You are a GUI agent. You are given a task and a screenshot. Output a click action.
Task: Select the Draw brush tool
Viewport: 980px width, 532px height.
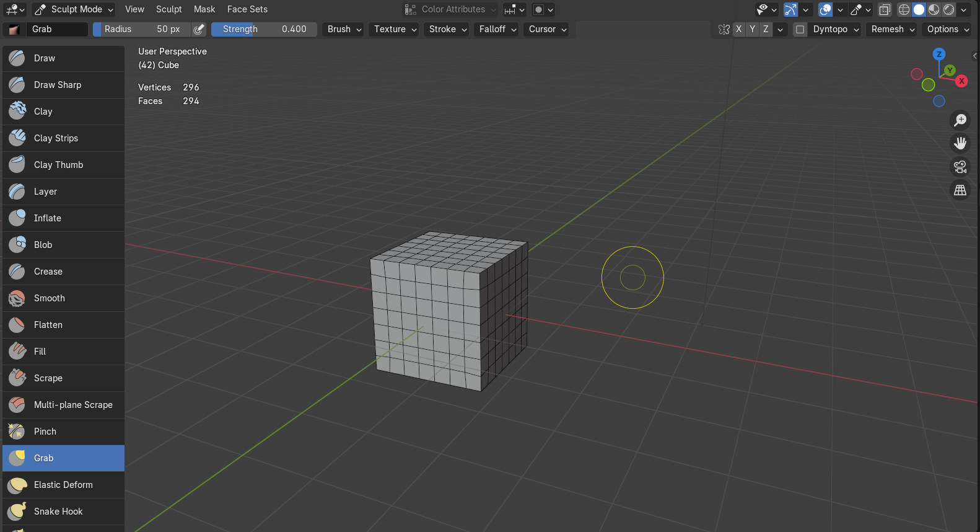click(x=63, y=58)
